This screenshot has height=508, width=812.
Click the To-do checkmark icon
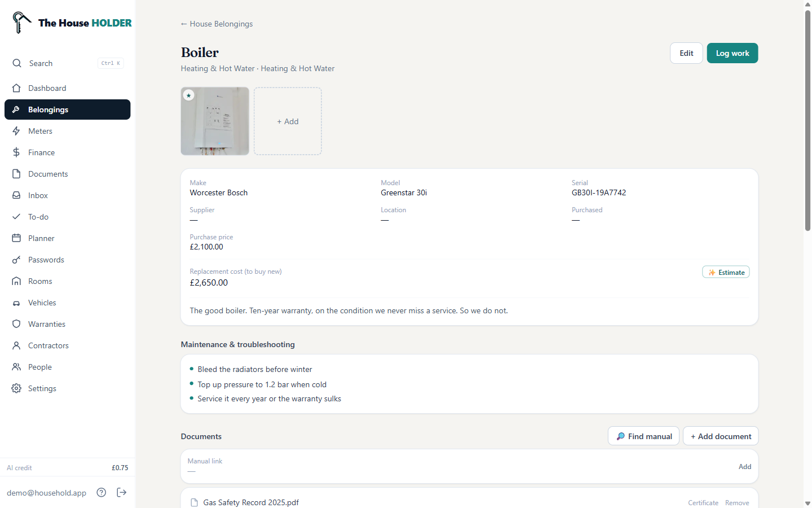(x=16, y=217)
